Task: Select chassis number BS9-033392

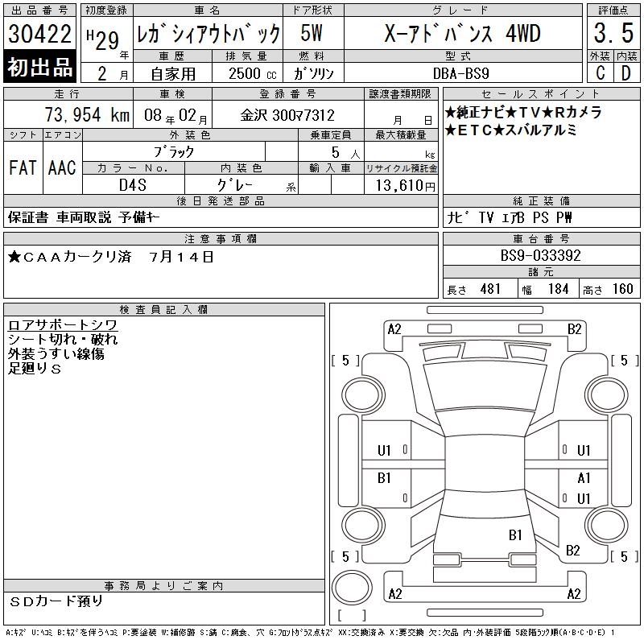Action: click(x=540, y=255)
